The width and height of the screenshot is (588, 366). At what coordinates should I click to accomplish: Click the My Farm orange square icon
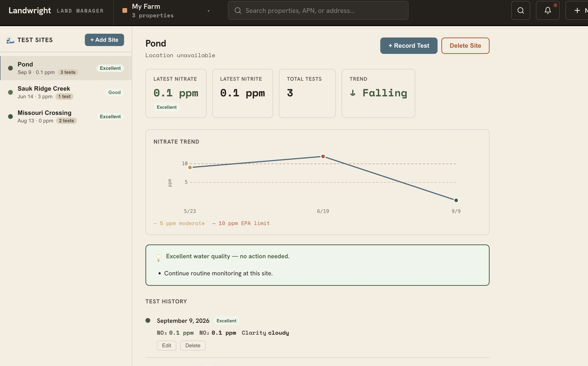point(125,10)
